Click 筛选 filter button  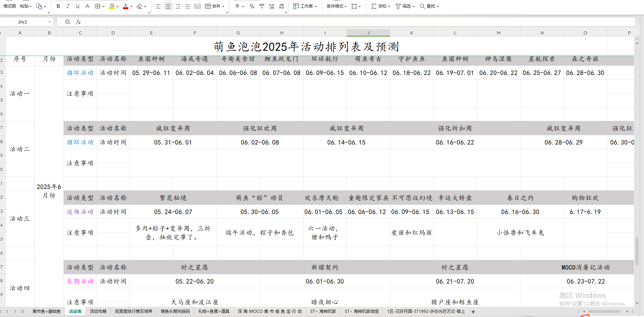tap(405, 6)
